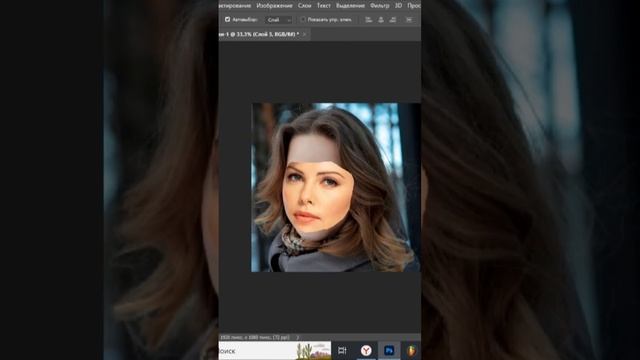Open the Слой auto-select dropdown
The height and width of the screenshot is (360, 640).
pyautogui.click(x=279, y=20)
